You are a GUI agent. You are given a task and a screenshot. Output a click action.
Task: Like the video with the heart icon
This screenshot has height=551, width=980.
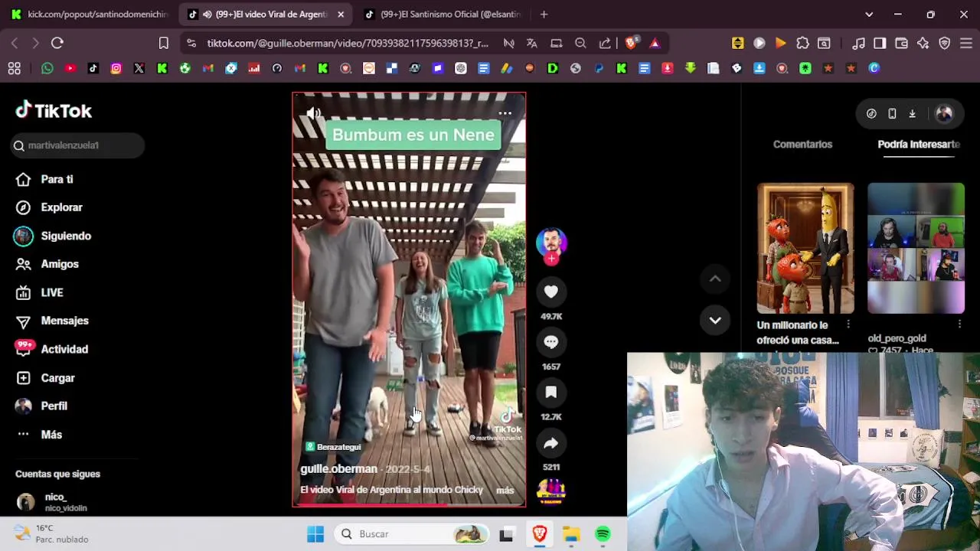[x=551, y=292]
